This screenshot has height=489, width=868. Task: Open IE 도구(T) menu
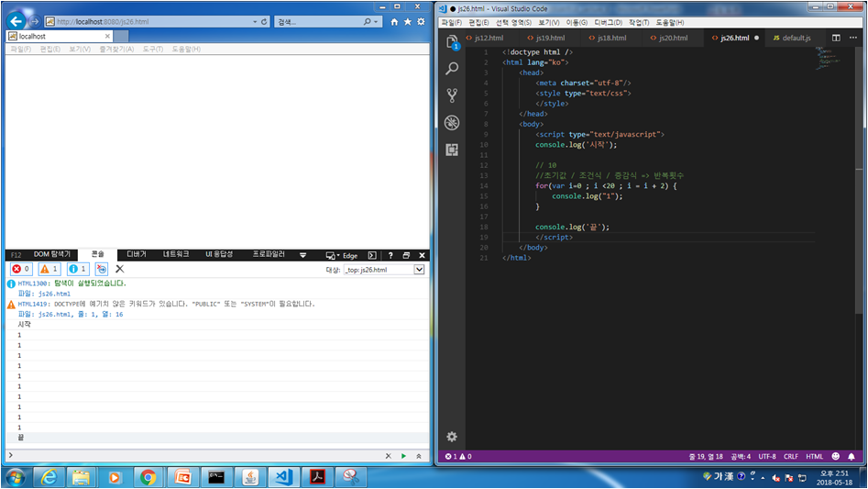pyautogui.click(x=153, y=49)
